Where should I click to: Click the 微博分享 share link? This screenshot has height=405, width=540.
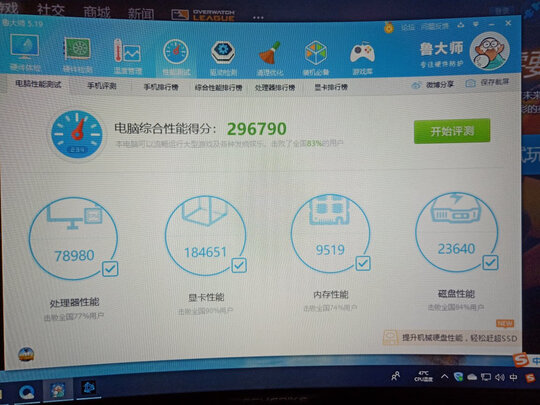pos(433,84)
